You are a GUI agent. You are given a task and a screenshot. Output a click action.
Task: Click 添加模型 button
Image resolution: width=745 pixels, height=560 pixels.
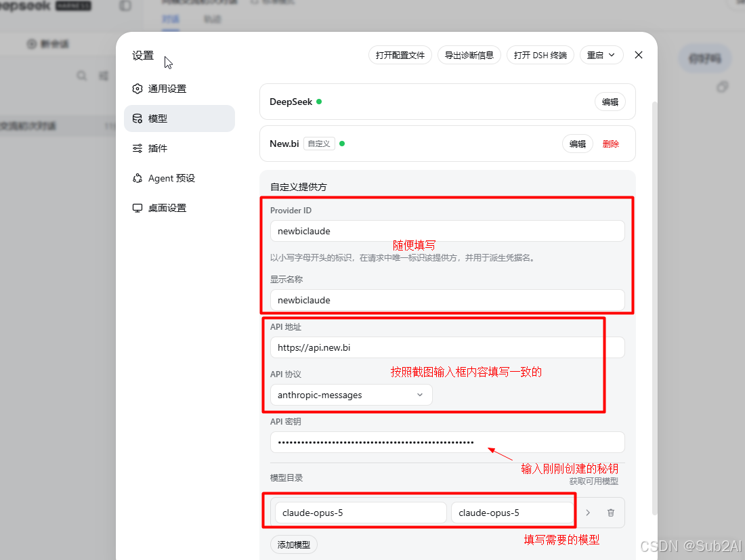294,544
